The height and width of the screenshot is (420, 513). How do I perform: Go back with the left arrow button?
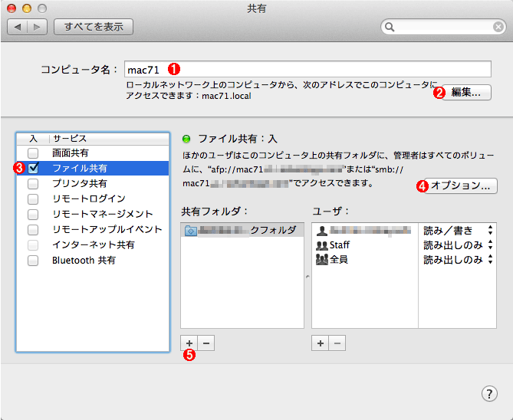tap(18, 27)
